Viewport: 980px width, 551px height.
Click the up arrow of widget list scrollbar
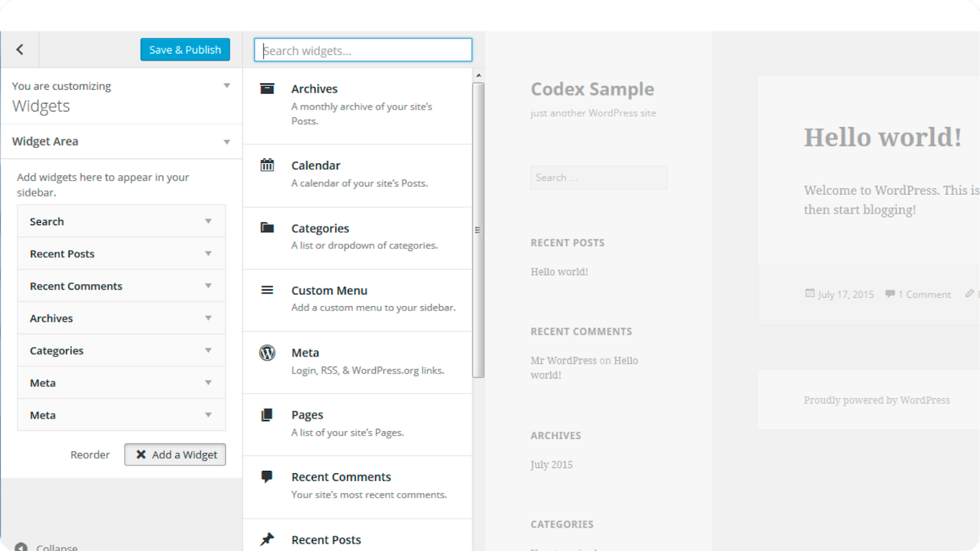tap(478, 75)
